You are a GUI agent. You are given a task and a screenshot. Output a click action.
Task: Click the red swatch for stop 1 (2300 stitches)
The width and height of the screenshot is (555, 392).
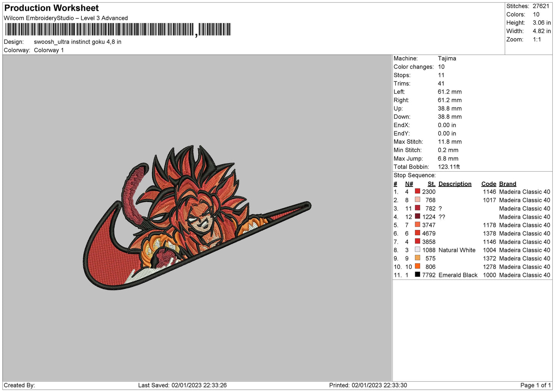tap(417, 191)
